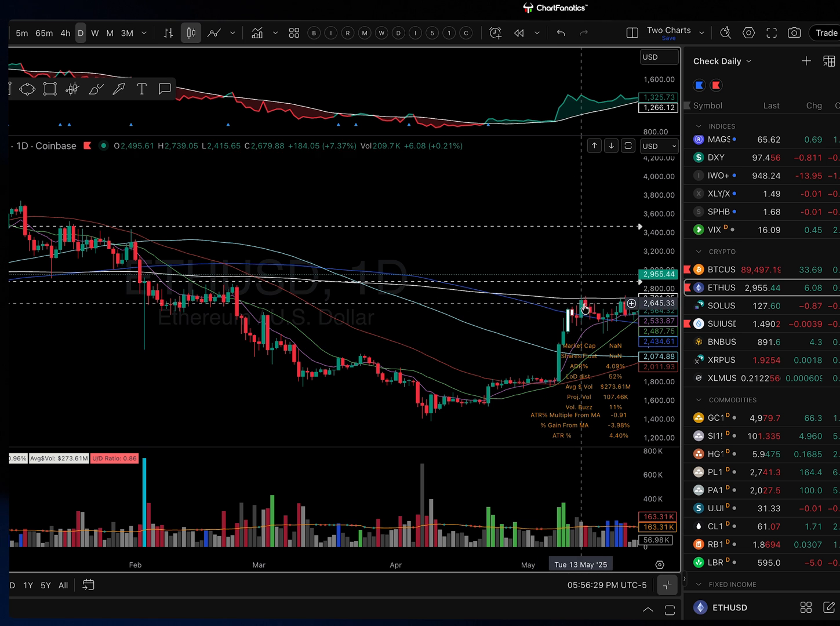
Task: Open replay options dropdown arrow
Action: [x=537, y=33]
